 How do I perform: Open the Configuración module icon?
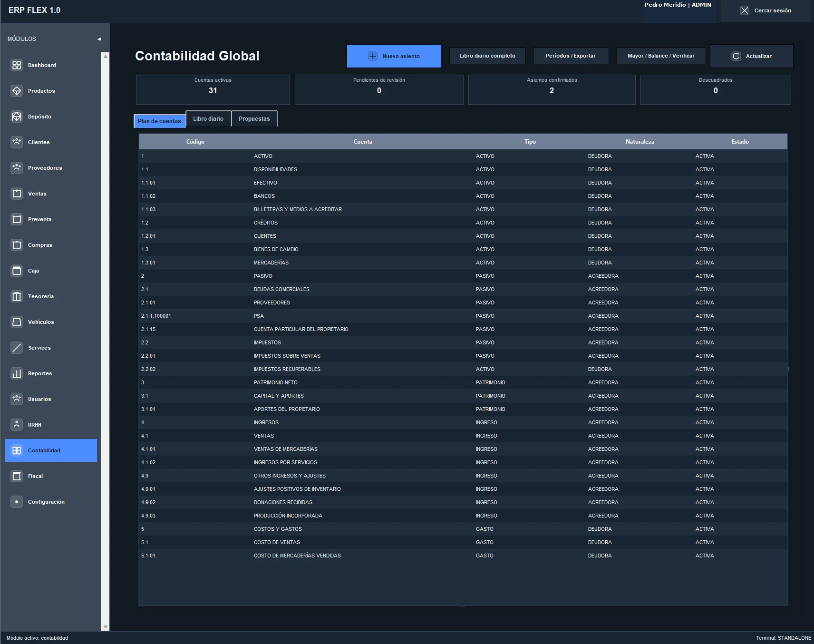pyautogui.click(x=17, y=502)
